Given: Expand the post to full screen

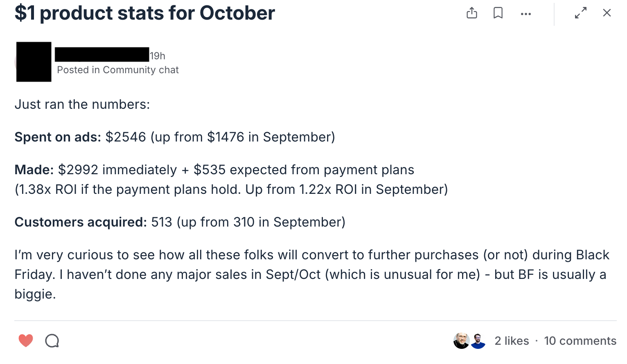Looking at the screenshot, I should coord(581,13).
